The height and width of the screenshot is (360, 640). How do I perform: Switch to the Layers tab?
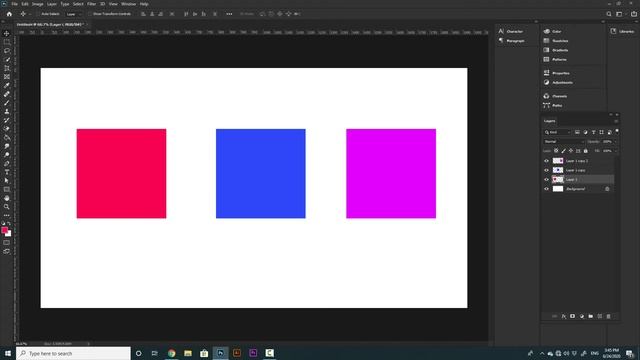549,121
